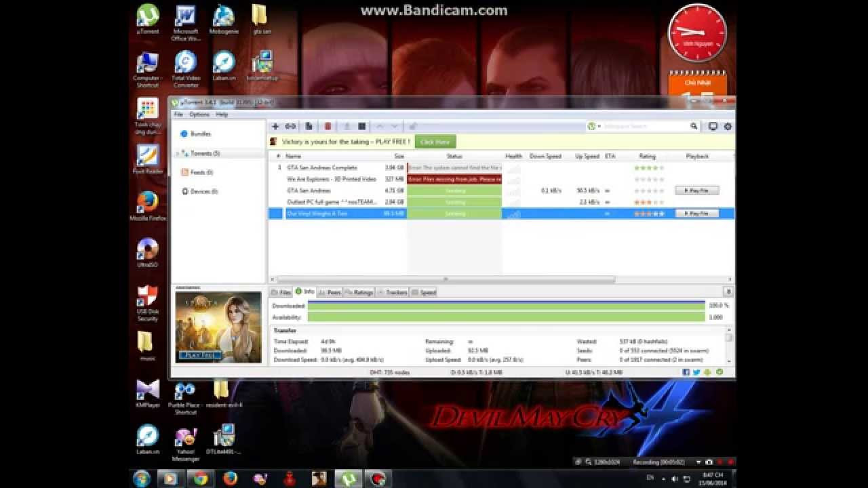Click the Move Down Queue arrow
The image size is (868, 488).
coord(395,126)
